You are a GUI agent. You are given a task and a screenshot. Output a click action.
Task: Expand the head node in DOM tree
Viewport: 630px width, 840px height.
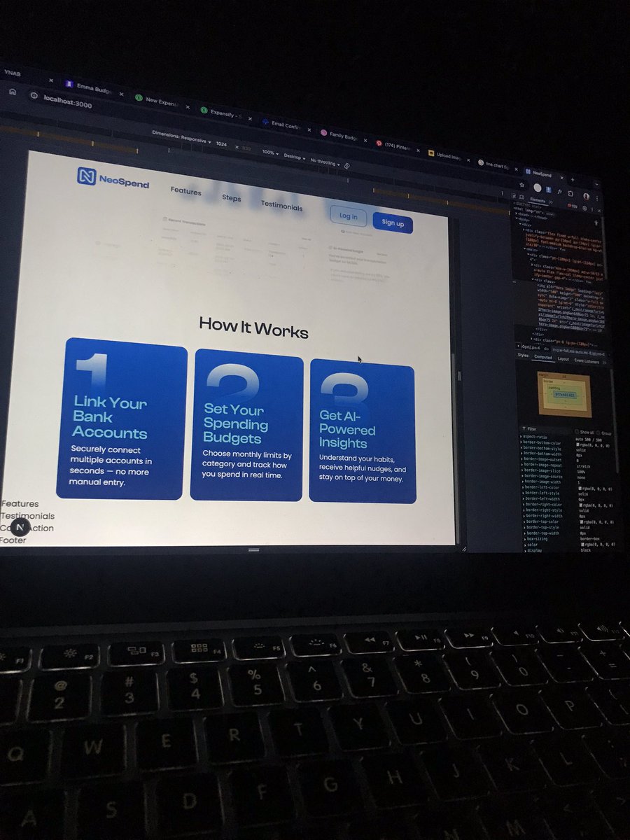pos(516,213)
